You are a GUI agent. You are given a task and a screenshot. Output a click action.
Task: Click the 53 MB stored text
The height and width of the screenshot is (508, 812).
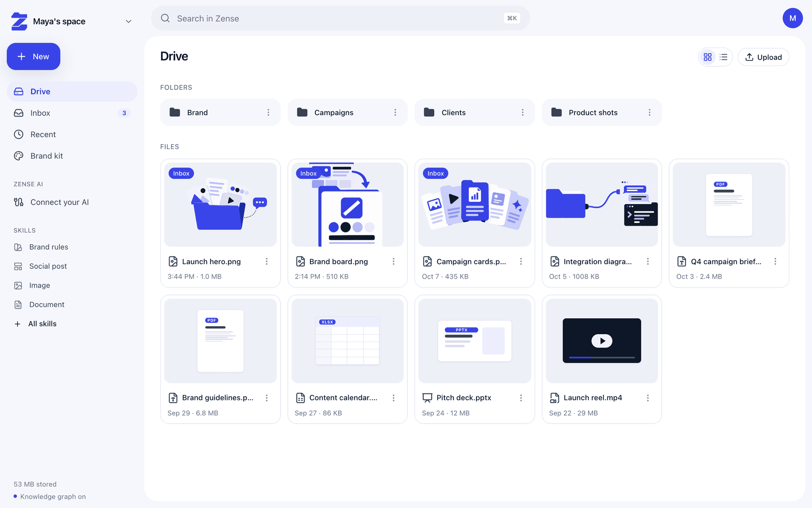pyautogui.click(x=35, y=484)
